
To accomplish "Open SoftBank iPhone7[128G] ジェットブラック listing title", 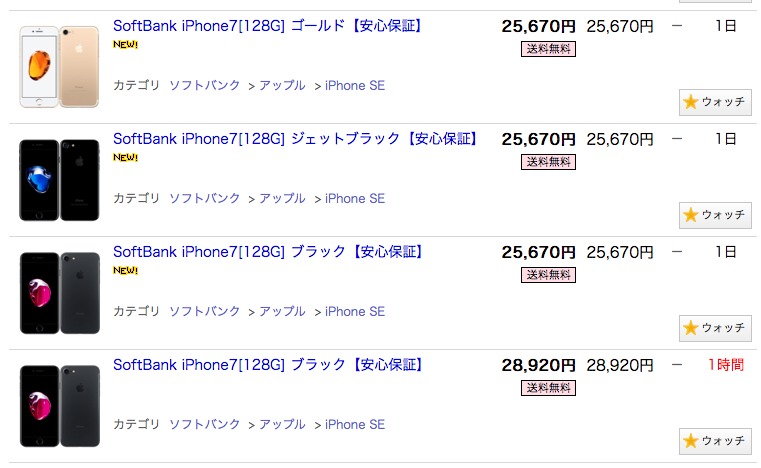I will (296, 139).
